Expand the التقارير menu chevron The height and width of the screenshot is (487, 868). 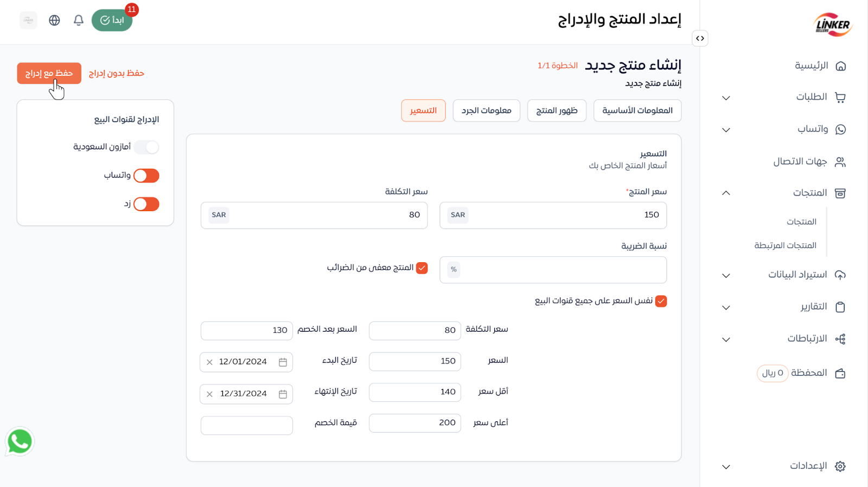(x=726, y=308)
